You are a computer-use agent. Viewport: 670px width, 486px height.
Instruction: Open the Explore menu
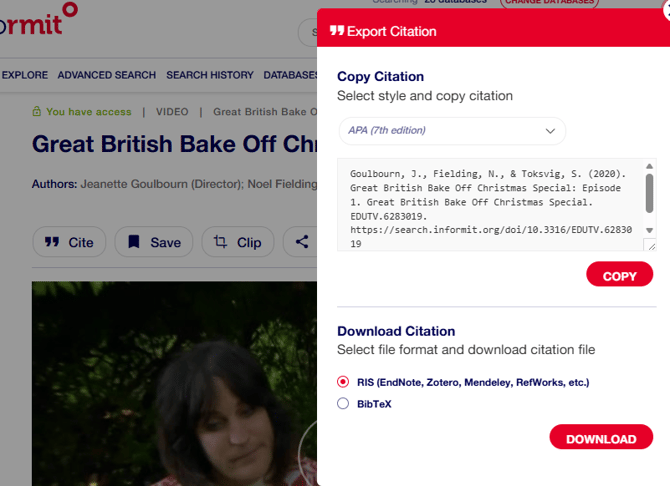pyautogui.click(x=24, y=75)
